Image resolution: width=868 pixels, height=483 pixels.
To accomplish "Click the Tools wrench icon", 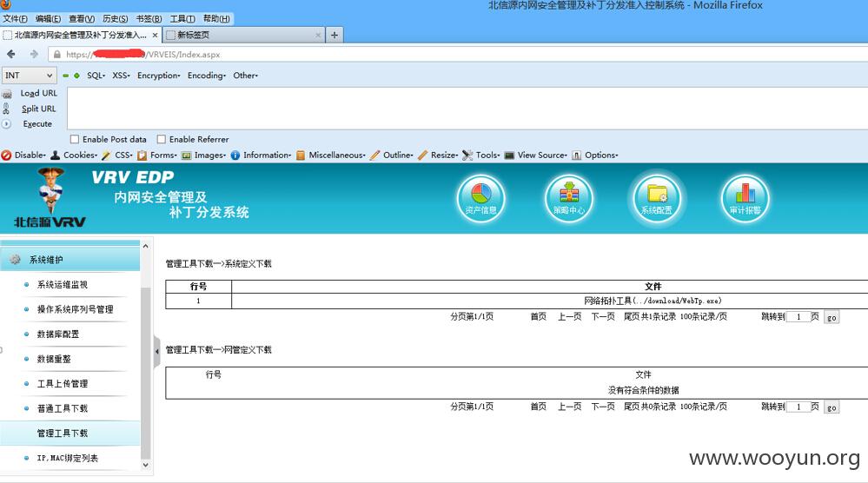I will click(467, 155).
